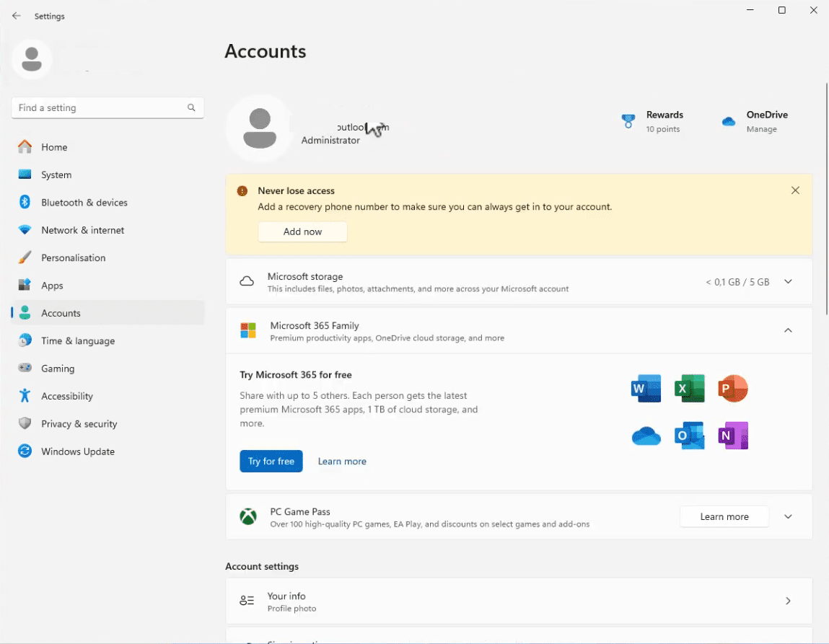The width and height of the screenshot is (829, 644).
Task: Click Learn more link under Microsoft 365
Action: [342, 462]
